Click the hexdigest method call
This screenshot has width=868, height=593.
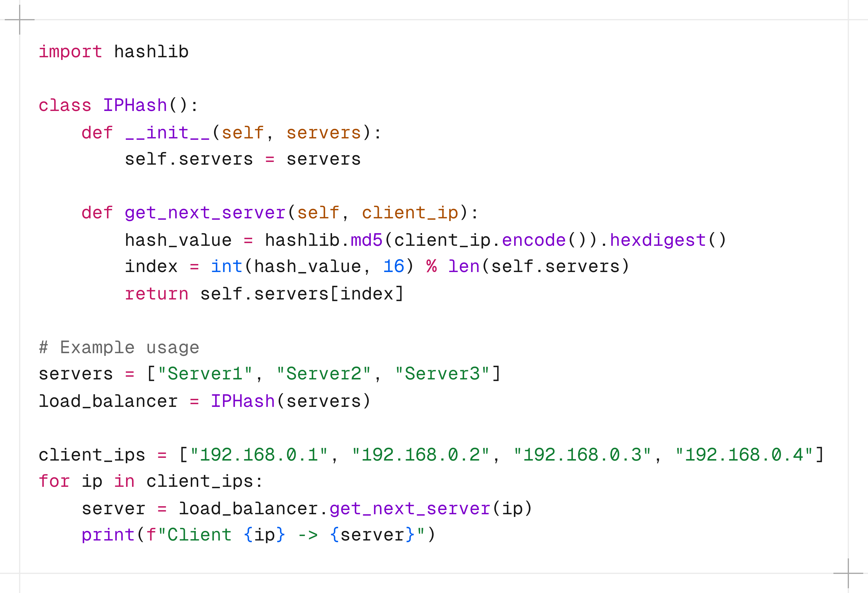pos(658,240)
